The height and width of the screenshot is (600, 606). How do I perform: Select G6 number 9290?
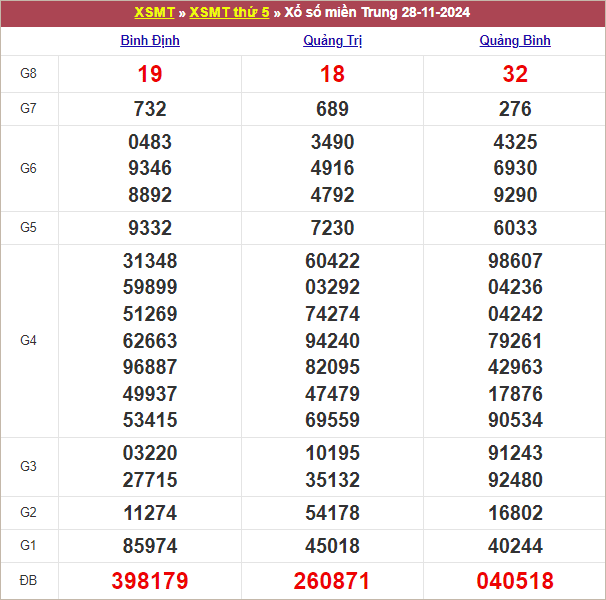[515, 195]
